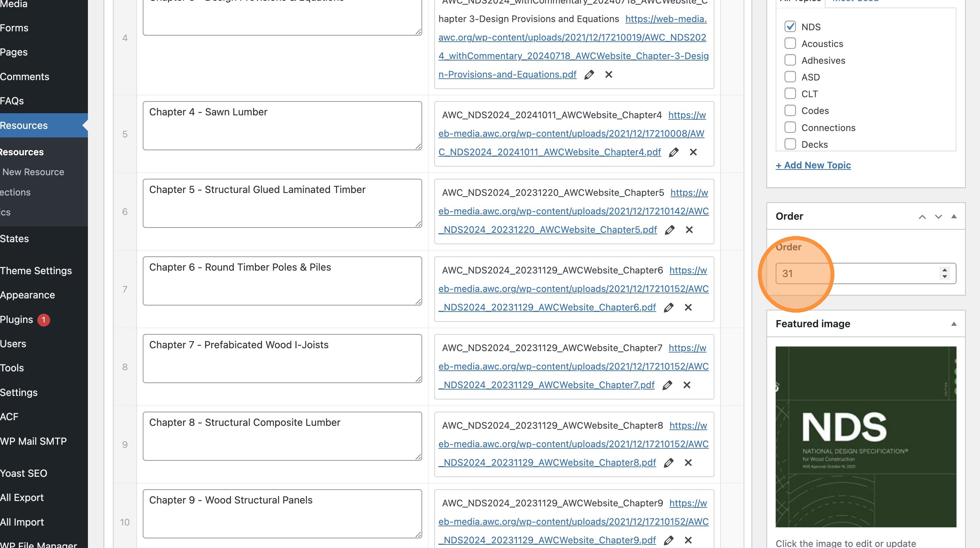The height and width of the screenshot is (548, 980).
Task: Click pencil icon for Chapter 3 Design Provisions file
Action: click(x=589, y=74)
